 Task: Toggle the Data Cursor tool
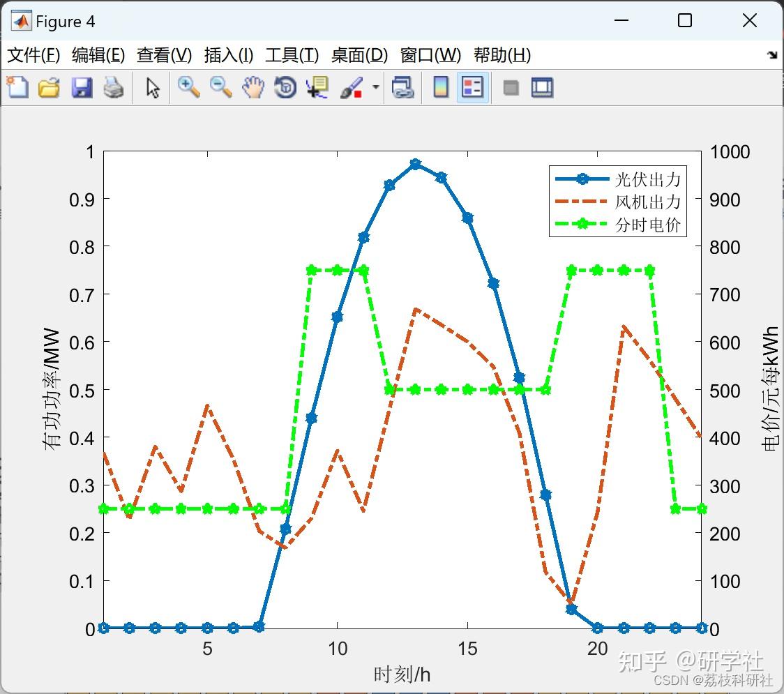317,87
